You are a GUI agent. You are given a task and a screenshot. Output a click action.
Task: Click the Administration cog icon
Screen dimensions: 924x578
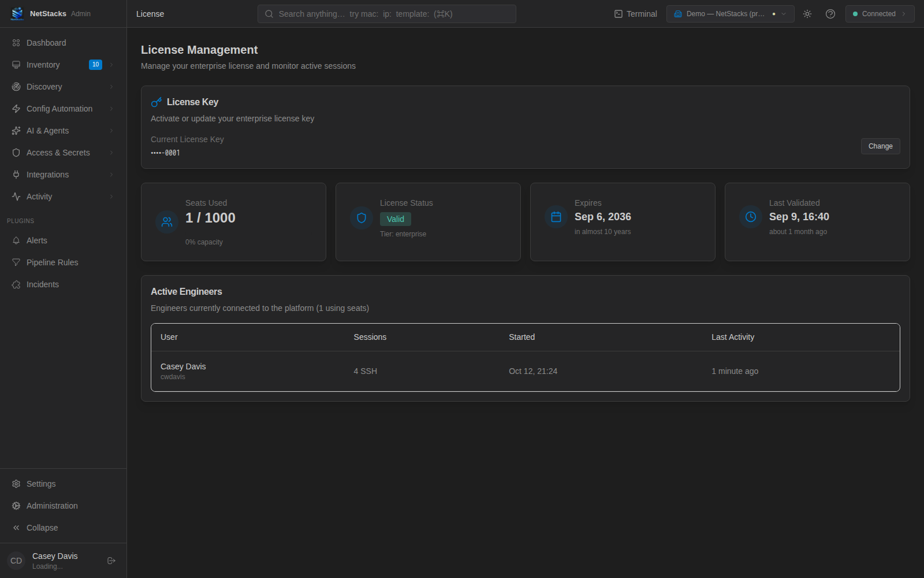[x=16, y=506]
